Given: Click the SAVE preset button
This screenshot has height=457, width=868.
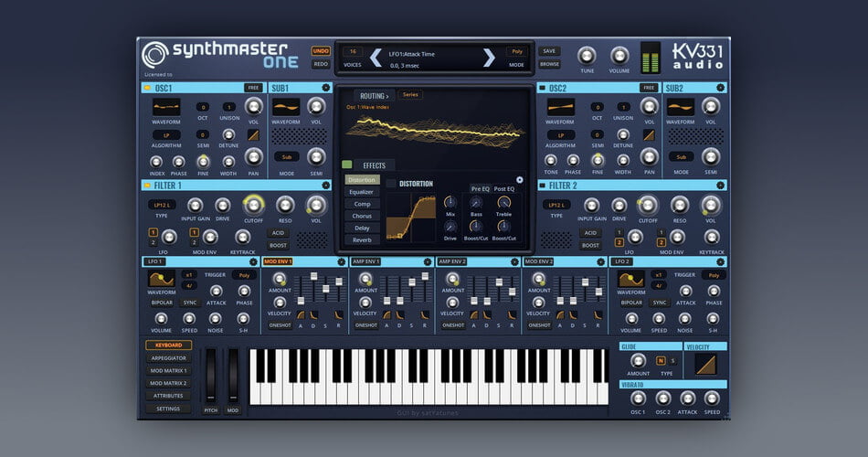Looking at the screenshot, I should [549, 51].
